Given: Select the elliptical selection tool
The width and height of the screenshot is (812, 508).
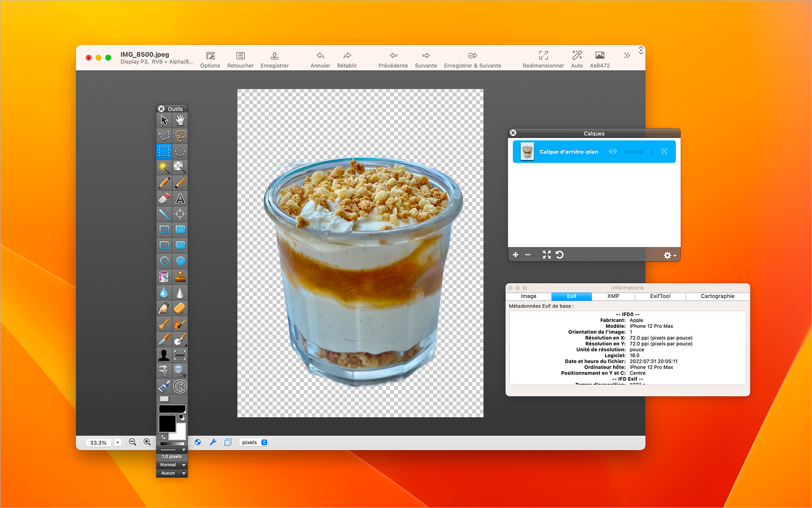Looking at the screenshot, I should click(x=180, y=151).
